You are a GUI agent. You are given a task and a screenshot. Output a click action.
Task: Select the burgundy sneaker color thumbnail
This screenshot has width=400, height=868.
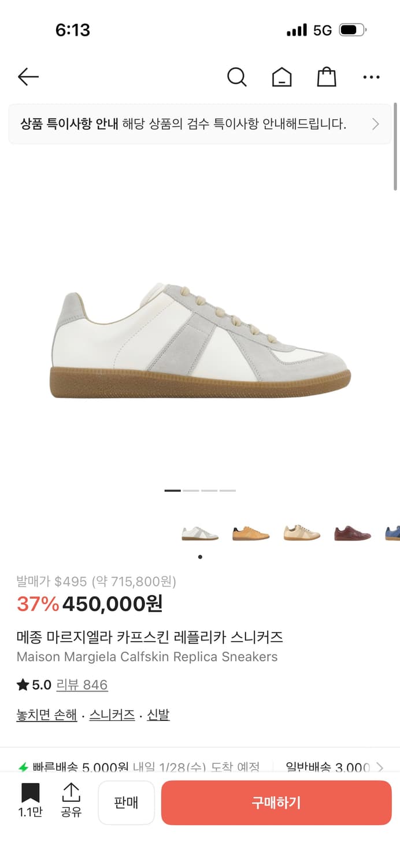(353, 533)
